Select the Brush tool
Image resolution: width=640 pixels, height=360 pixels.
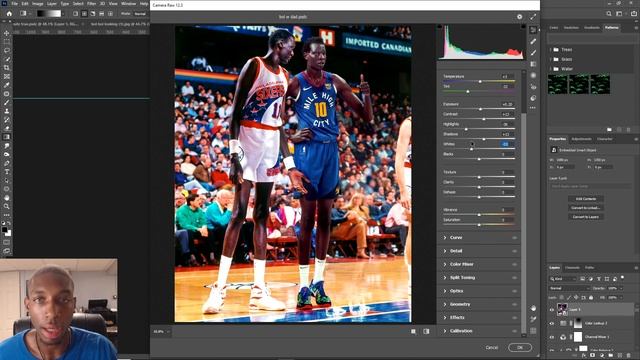[x=7, y=102]
